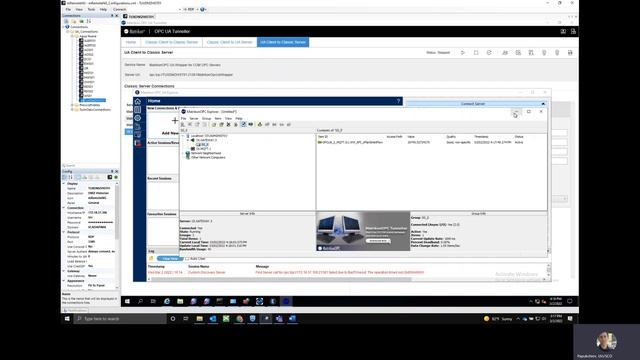Image resolution: width=640 pixels, height=360 pixels.
Task: Open the Home tab in OPC UA Tunneller
Action: coord(131,42)
